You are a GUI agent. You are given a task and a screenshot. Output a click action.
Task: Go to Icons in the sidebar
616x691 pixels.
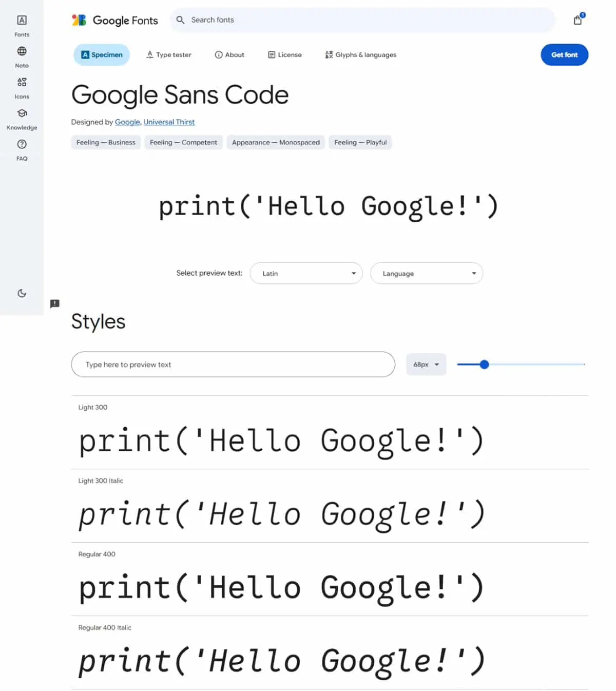22,88
